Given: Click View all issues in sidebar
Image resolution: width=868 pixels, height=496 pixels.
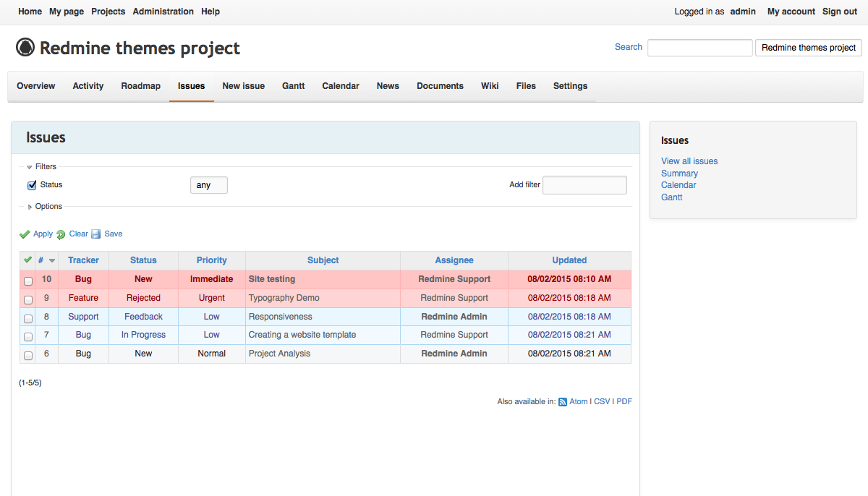Looking at the screenshot, I should [689, 161].
